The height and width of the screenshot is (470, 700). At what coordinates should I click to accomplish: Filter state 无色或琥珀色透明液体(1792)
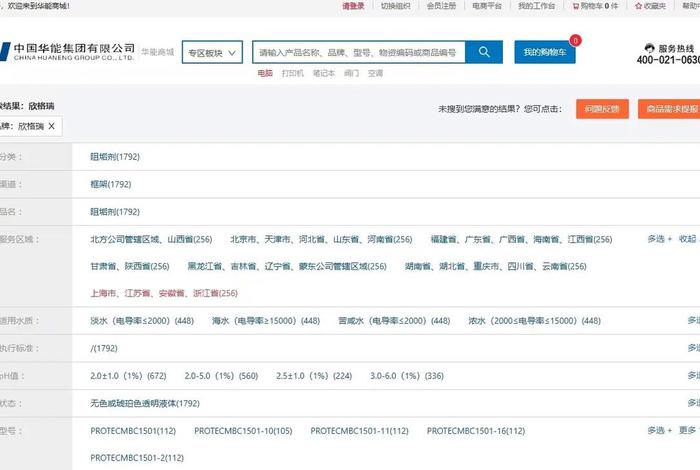click(145, 403)
